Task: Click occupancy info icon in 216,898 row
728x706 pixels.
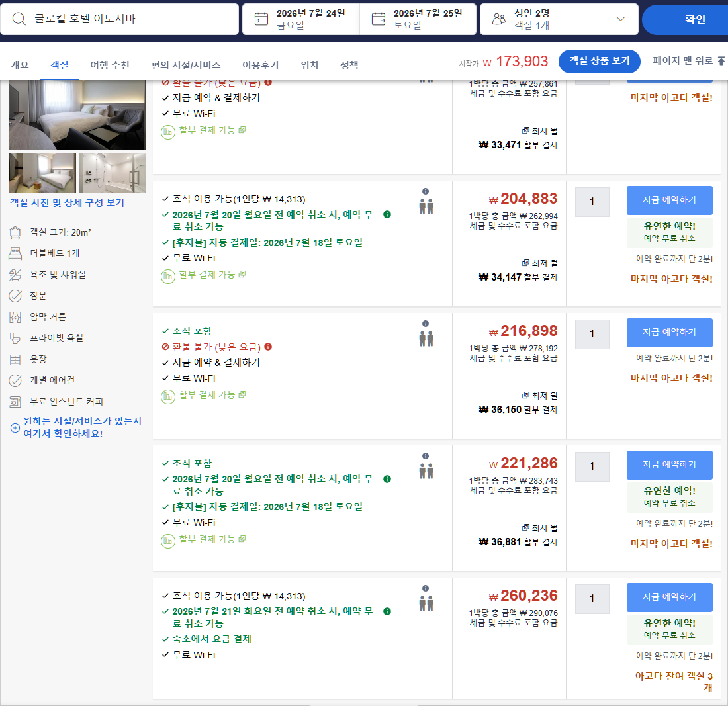Action: pos(426,324)
